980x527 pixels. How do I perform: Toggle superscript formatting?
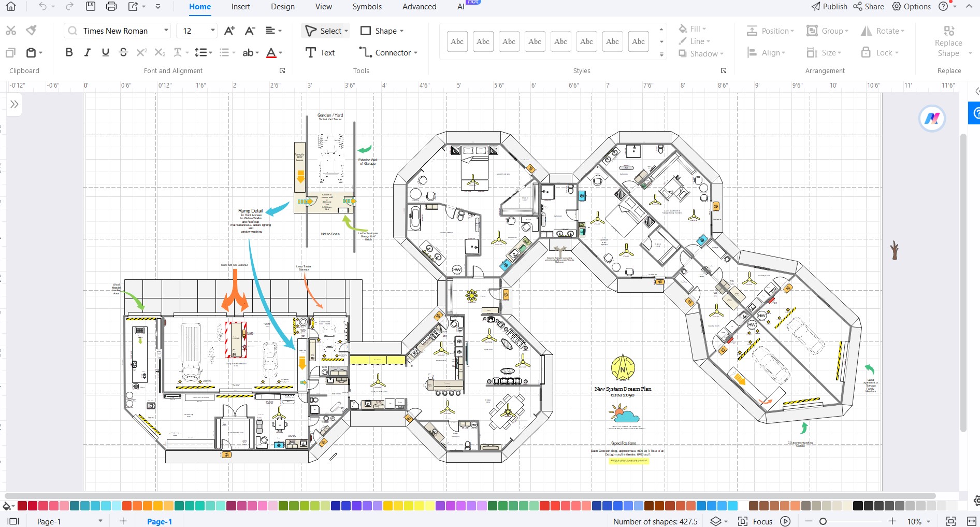tap(141, 52)
